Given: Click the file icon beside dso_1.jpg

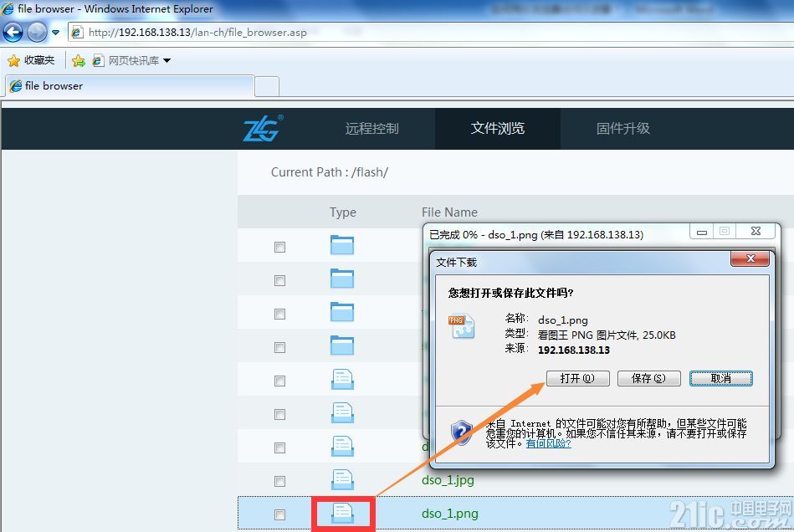Looking at the screenshot, I should [343, 479].
